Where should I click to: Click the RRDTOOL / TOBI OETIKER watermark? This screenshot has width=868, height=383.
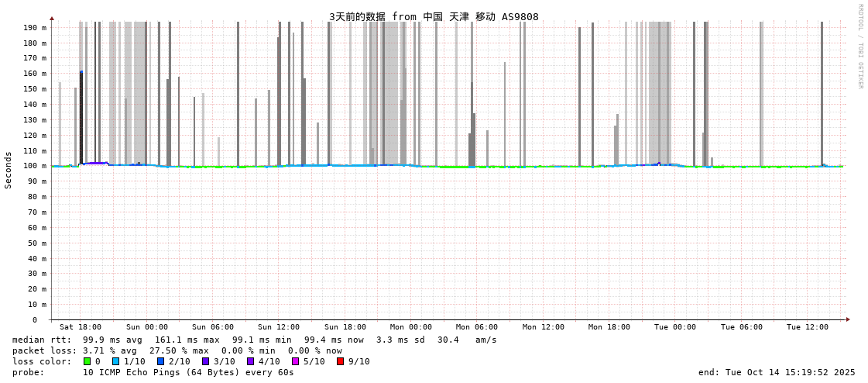[x=859, y=47]
